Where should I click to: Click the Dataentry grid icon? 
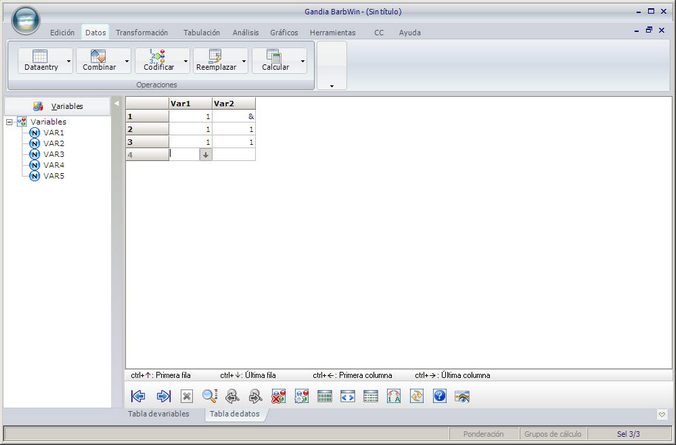(x=40, y=56)
